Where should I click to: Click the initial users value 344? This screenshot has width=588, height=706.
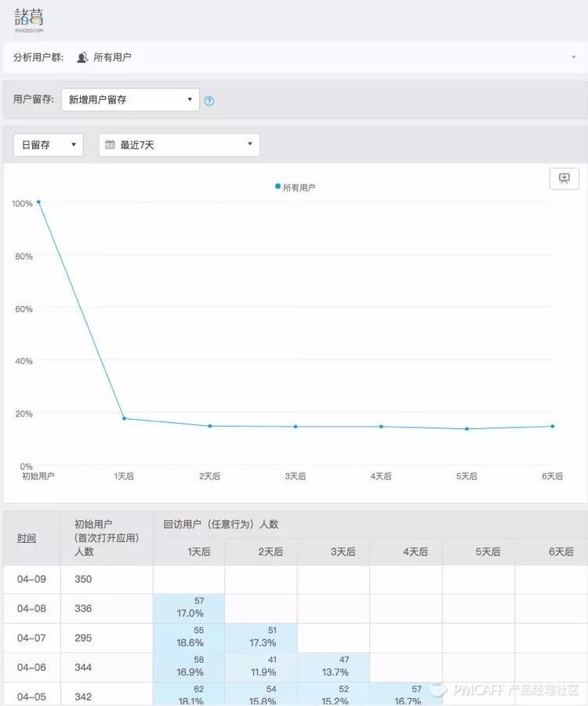point(83,668)
